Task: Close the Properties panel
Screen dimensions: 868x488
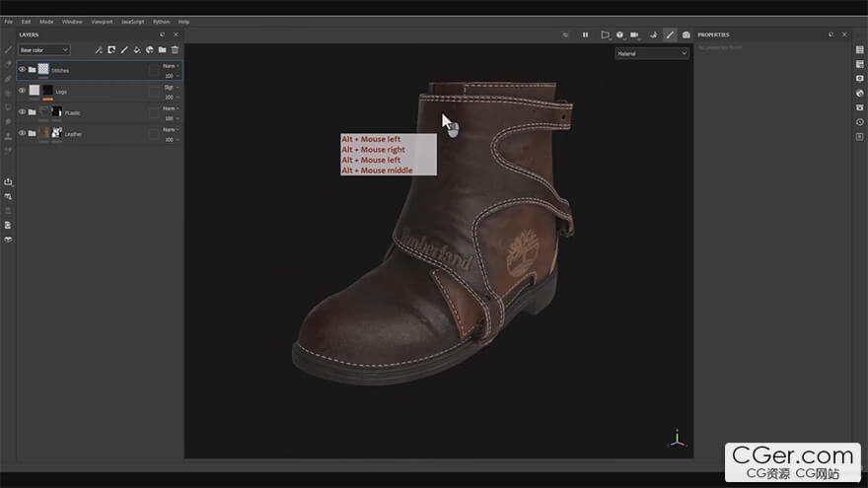Action: coord(844,35)
